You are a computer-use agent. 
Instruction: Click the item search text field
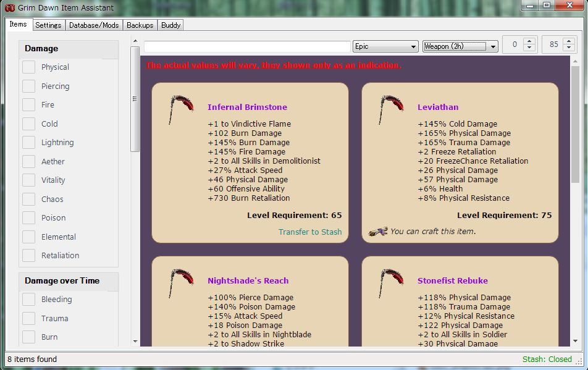coord(247,46)
